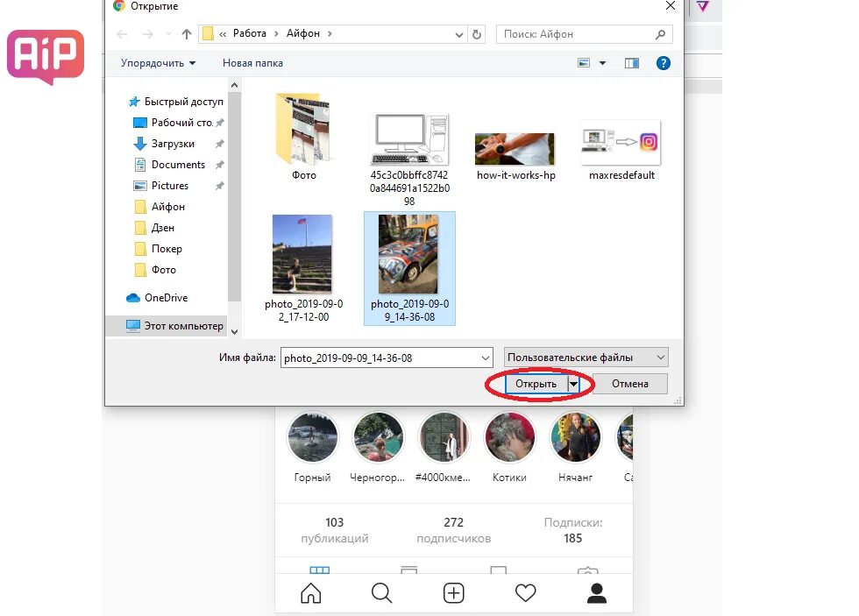The height and width of the screenshot is (616, 859).
Task: Select file 45c3c0bbffc8742 computer image
Action: tap(409, 159)
